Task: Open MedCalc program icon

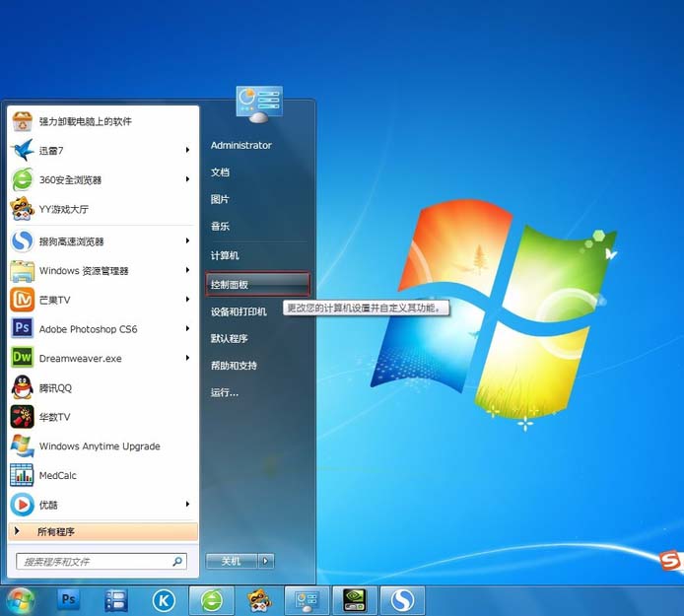Action: 22,475
